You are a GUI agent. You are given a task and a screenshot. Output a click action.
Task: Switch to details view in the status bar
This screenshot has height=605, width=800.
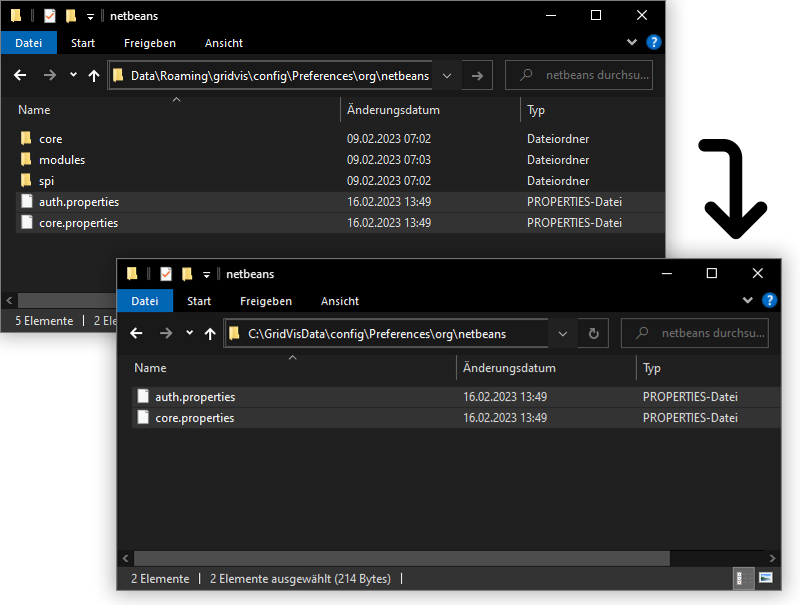pos(745,578)
